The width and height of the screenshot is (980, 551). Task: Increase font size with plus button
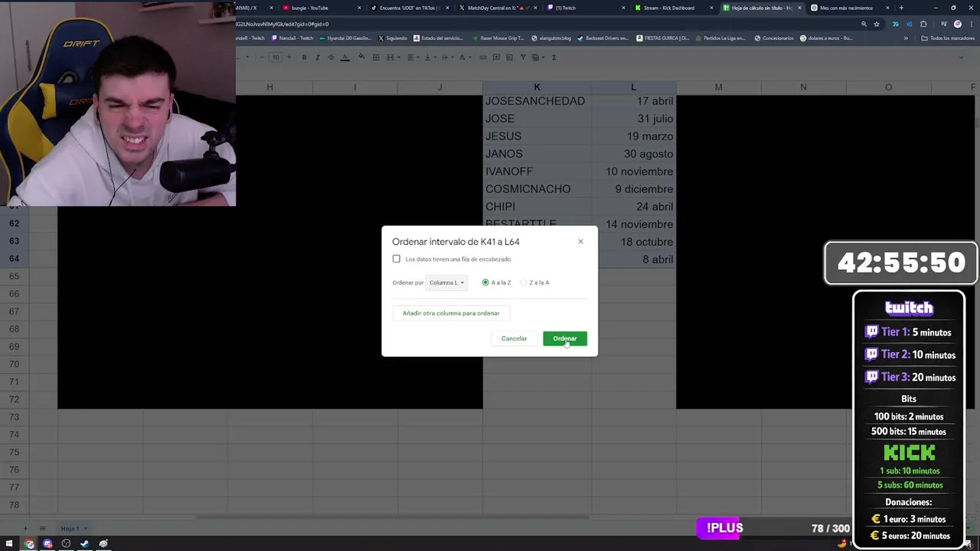(x=289, y=57)
